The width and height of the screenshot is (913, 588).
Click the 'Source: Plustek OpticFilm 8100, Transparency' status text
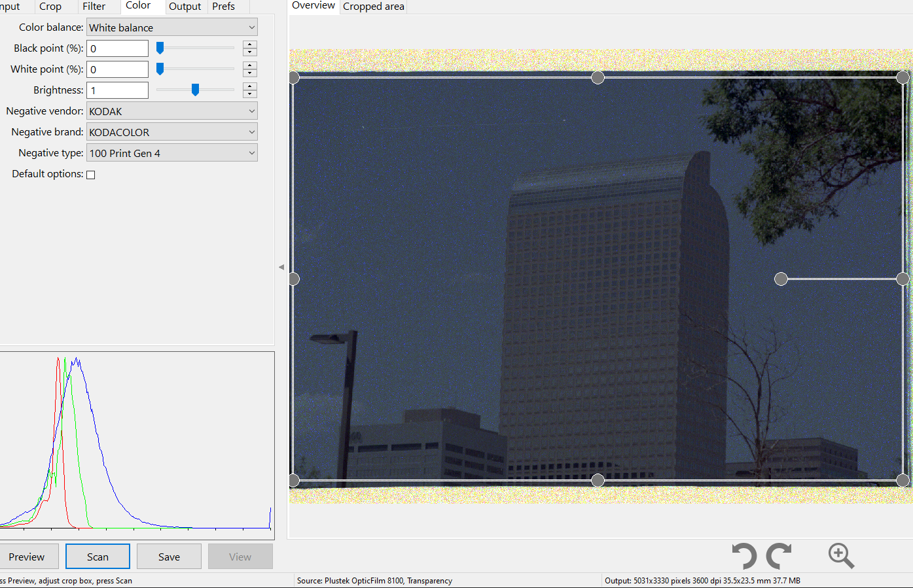(374, 581)
